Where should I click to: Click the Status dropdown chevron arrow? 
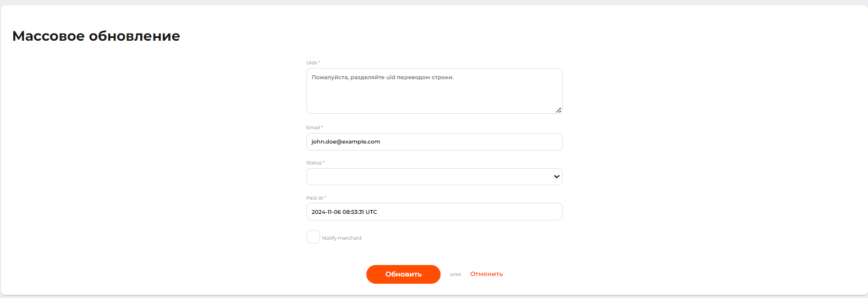557,177
